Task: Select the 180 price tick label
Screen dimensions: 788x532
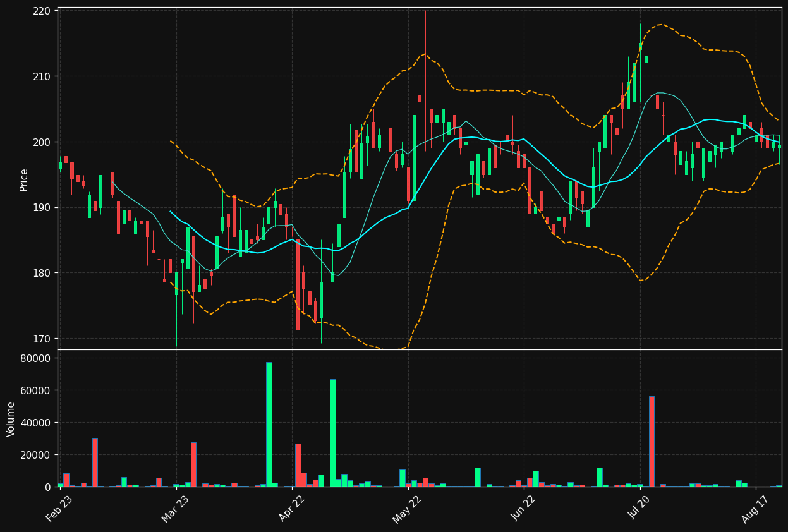Action: coord(42,273)
